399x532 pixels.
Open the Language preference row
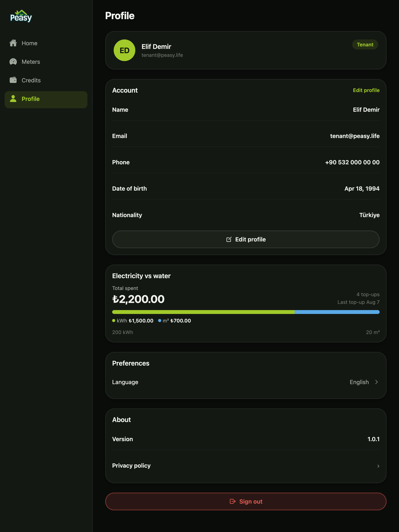click(x=246, y=382)
